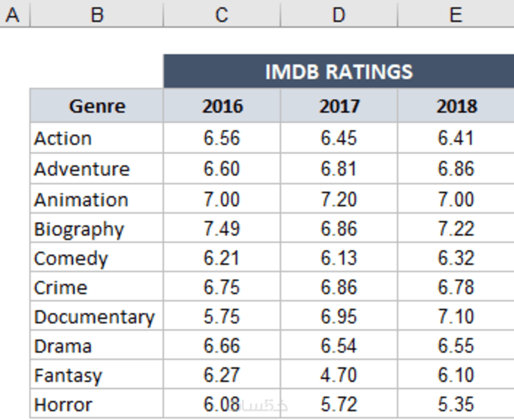The width and height of the screenshot is (514, 420).
Task: Select column C header
Action: (x=221, y=13)
